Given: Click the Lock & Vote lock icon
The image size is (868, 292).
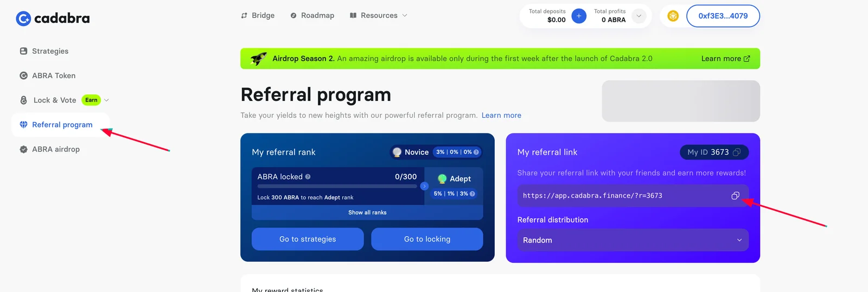Looking at the screenshot, I should (23, 100).
